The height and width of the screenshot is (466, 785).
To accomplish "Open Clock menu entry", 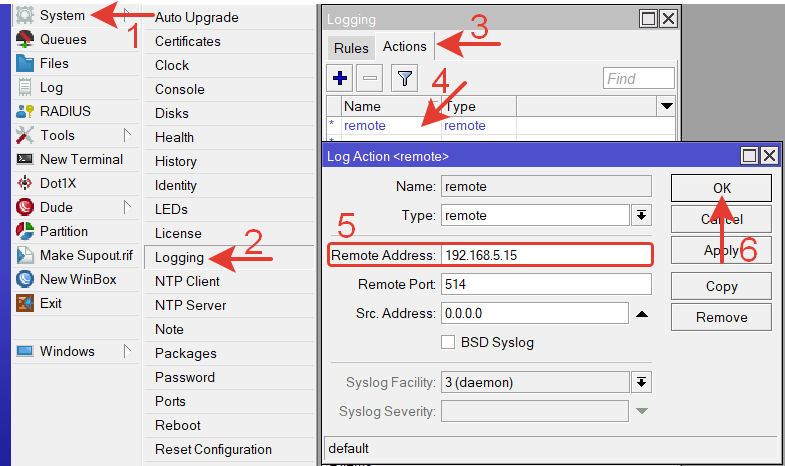I will point(229,65).
